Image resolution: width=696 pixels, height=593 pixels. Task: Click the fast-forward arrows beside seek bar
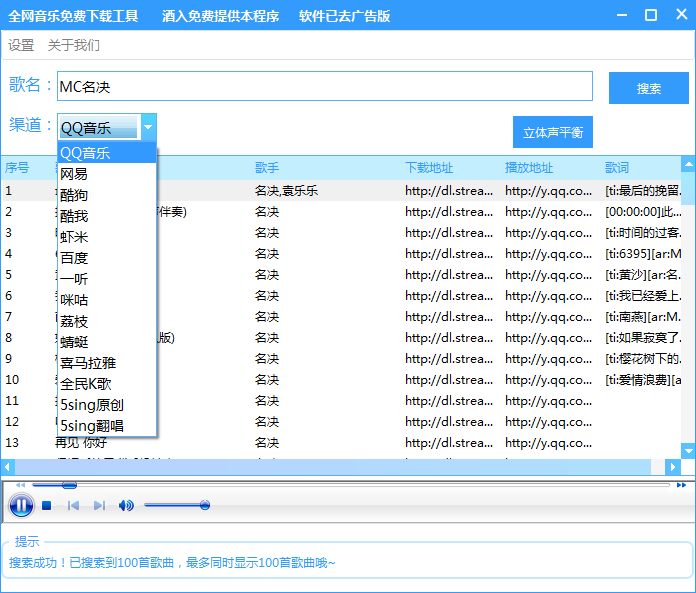(x=681, y=485)
